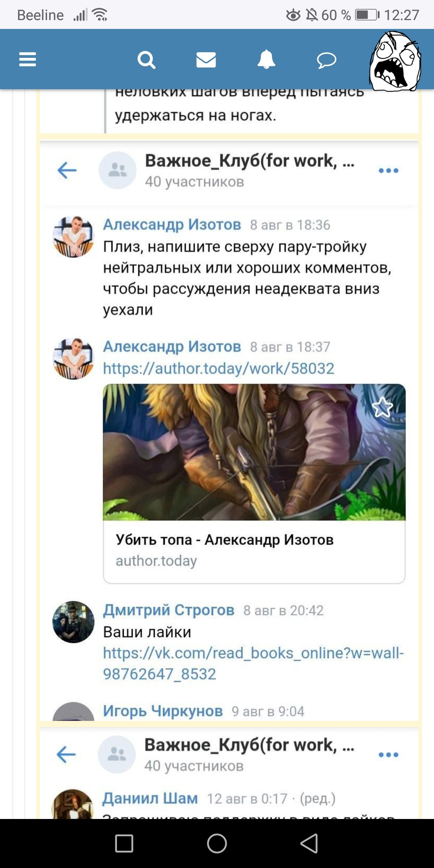
Task: Open the hamburger menu
Action: pos(27,59)
